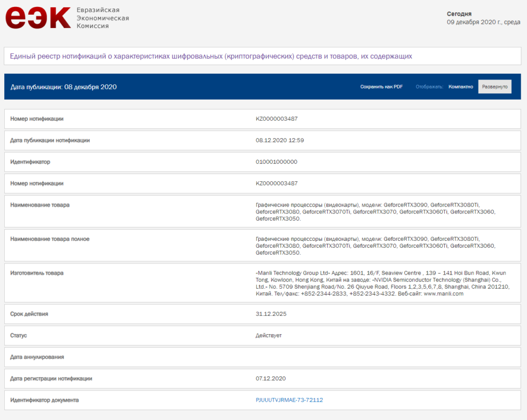The height and width of the screenshot is (420, 527).
Task: Click the Идентификатор label
Action: (x=30, y=162)
